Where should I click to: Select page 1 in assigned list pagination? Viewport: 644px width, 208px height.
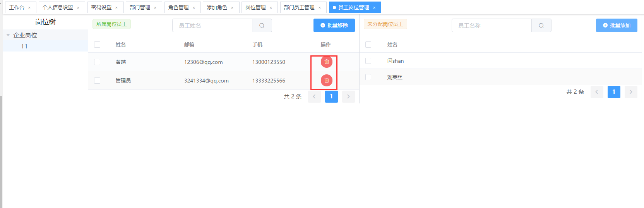pos(331,96)
